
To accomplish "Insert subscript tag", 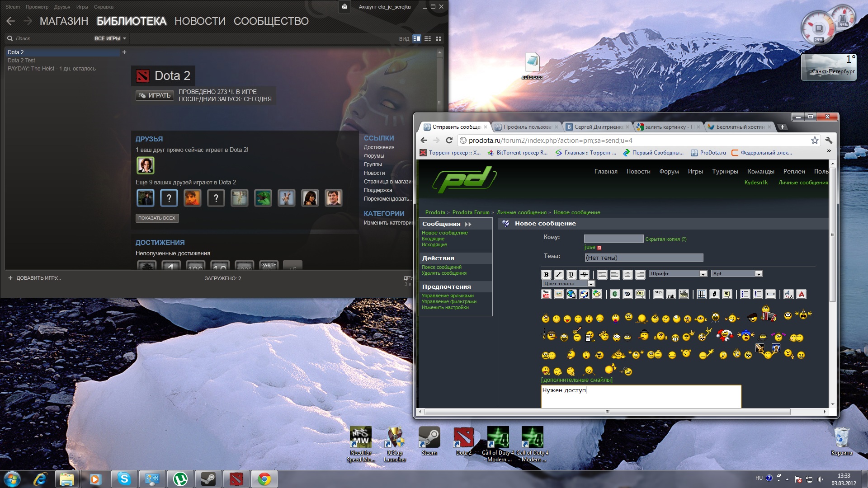I will [x=671, y=294].
